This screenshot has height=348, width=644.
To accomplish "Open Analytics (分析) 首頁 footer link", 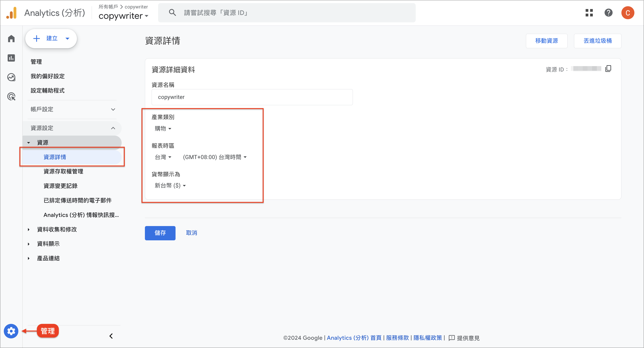I will tap(354, 338).
